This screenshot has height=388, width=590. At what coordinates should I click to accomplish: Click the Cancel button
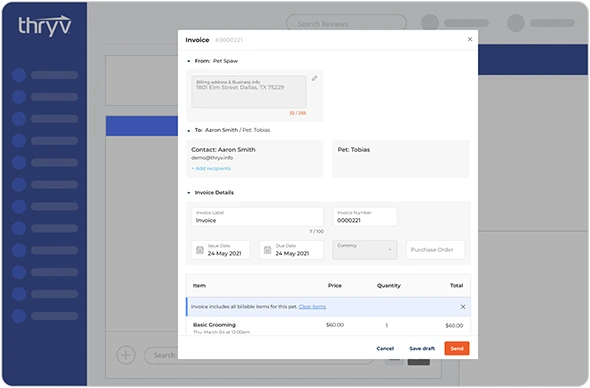(x=385, y=348)
